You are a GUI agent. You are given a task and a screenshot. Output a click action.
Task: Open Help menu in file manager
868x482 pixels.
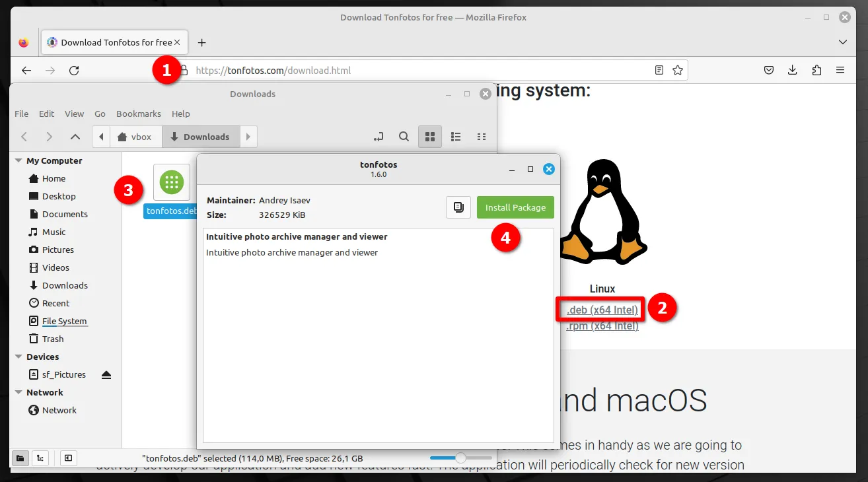click(180, 114)
